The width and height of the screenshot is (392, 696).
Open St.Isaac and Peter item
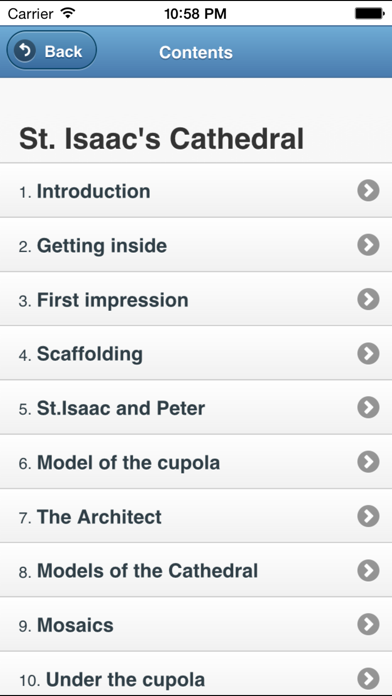coord(196,407)
